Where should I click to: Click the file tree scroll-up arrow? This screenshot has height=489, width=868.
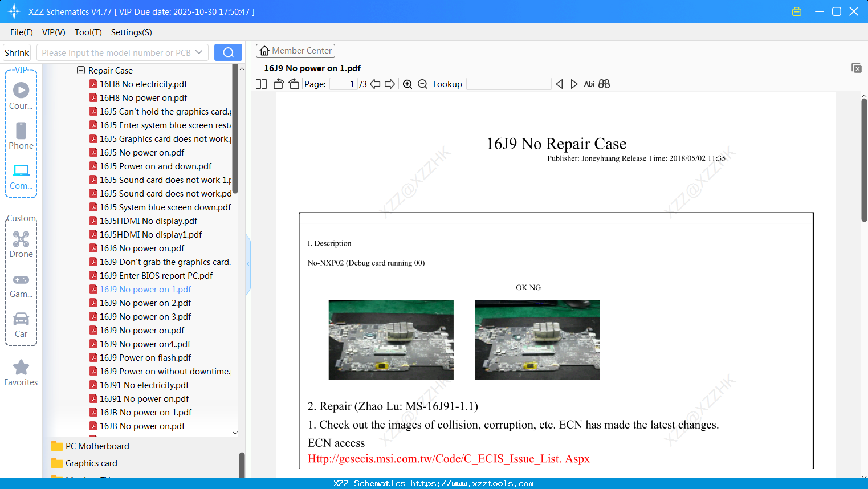coord(242,69)
